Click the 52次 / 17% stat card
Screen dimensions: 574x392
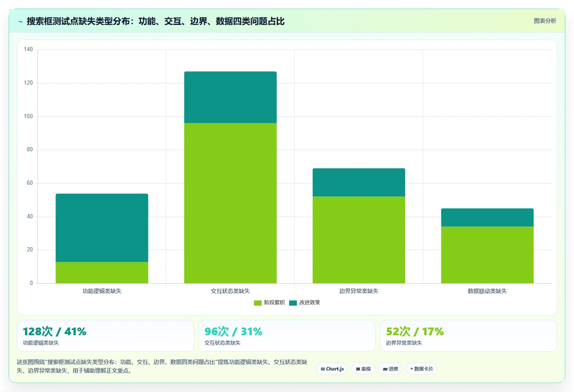tap(468, 336)
